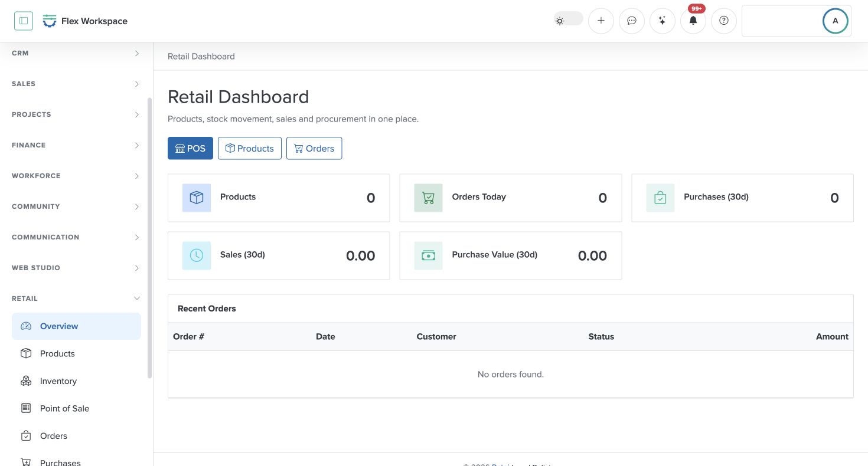Select Overview in the Retail menu
This screenshot has width=868, height=466.
coord(76,326)
